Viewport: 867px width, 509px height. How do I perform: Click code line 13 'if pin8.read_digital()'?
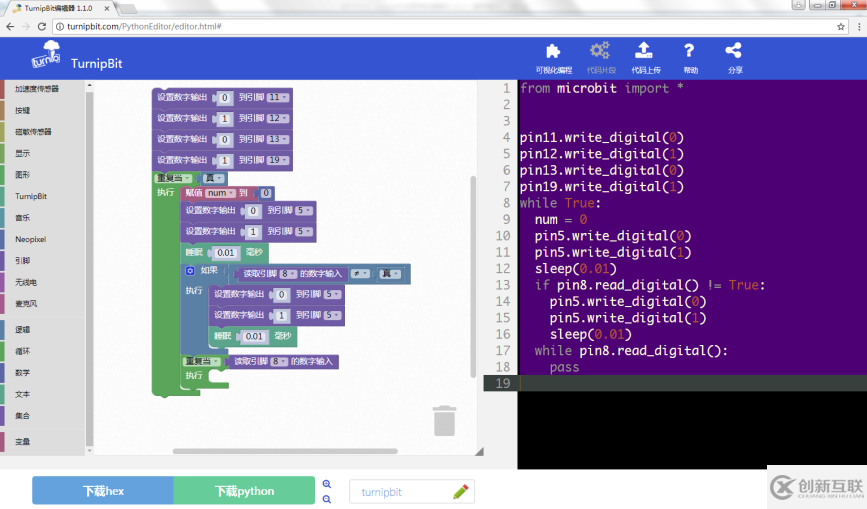(650, 285)
